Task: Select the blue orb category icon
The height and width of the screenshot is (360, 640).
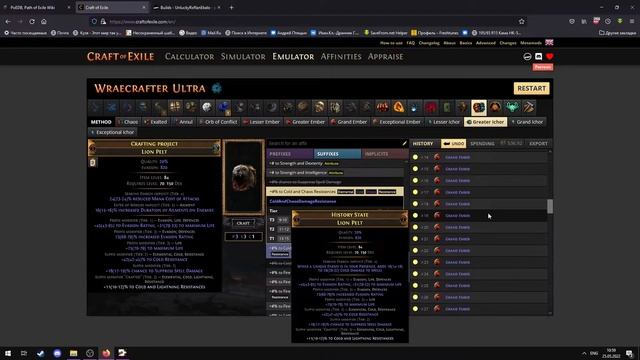Action: point(223,107)
